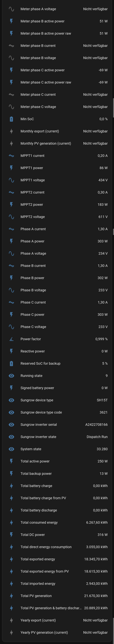Click the current icon next to Phase A current
Viewport: 114px width, 644px height.
(11, 229)
